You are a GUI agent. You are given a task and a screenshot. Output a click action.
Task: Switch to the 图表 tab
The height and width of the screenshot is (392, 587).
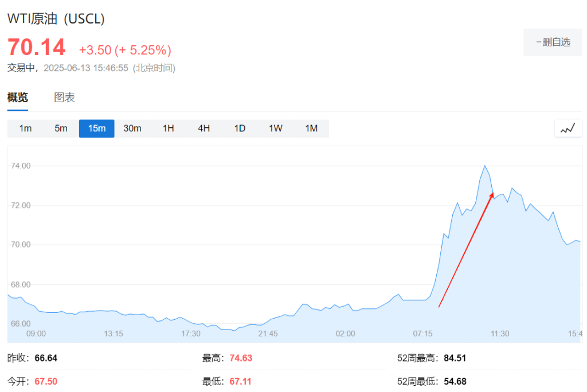tap(65, 97)
